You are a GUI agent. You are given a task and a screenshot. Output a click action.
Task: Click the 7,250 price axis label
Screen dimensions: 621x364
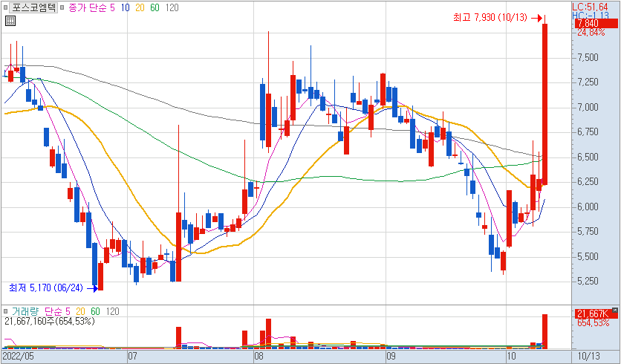click(x=588, y=82)
